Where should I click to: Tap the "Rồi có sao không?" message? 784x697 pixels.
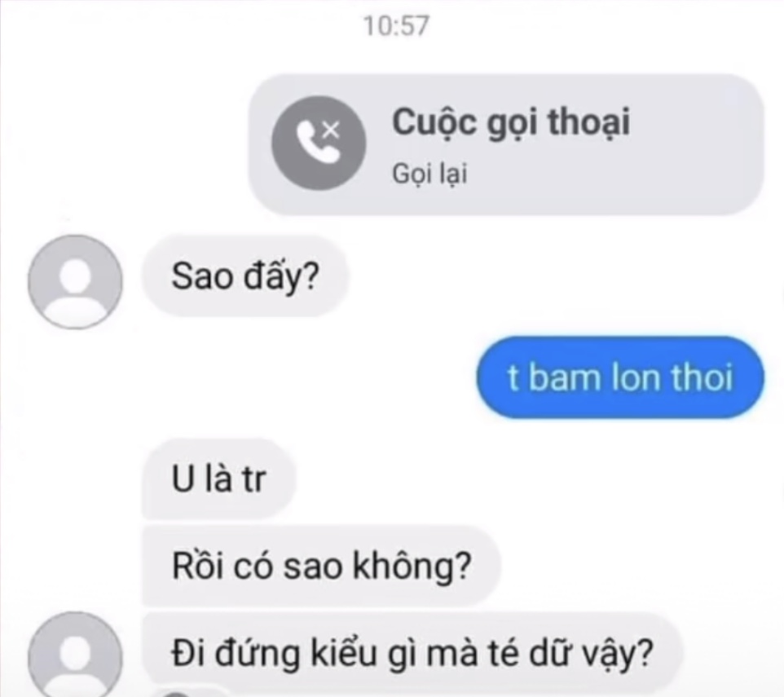(x=321, y=566)
